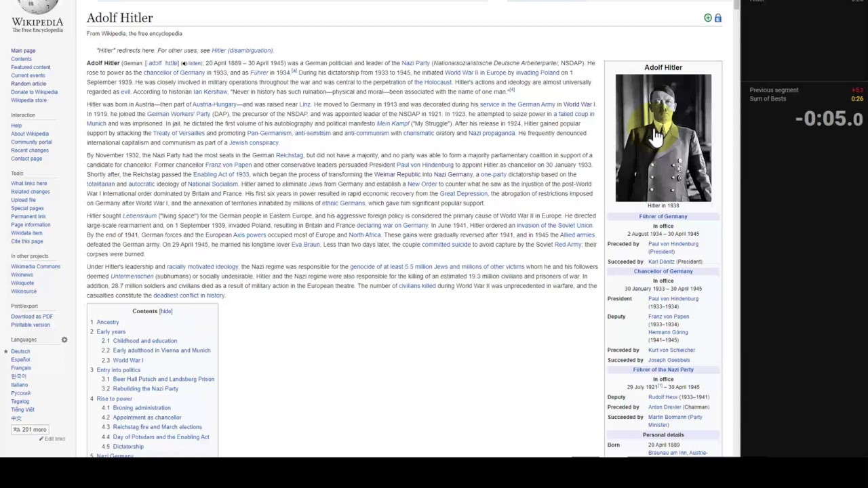Open Featured content sidebar link
The image size is (868, 488).
coord(31,67)
